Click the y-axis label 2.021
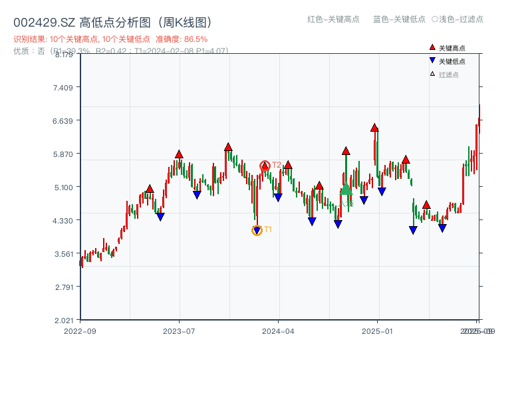The height and width of the screenshot is (399, 532). [63, 321]
